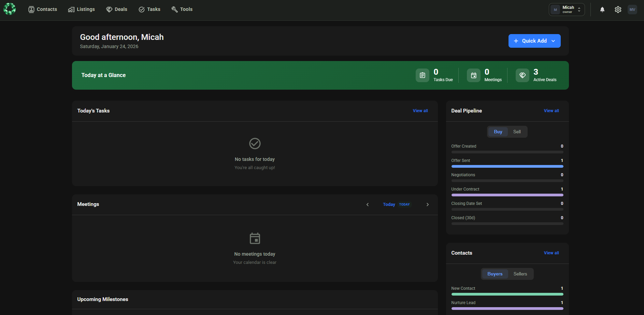Open Tools using the wrench icon
This screenshot has width=644, height=315.
[174, 9]
